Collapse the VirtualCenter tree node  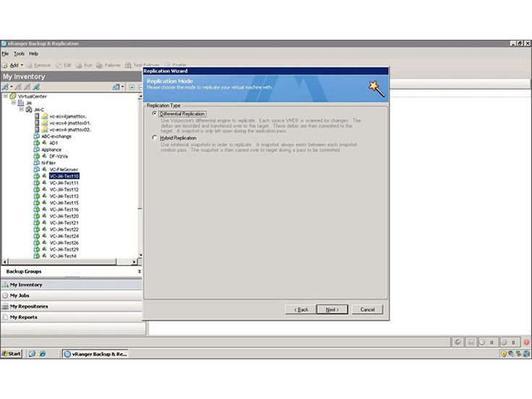tap(6, 96)
